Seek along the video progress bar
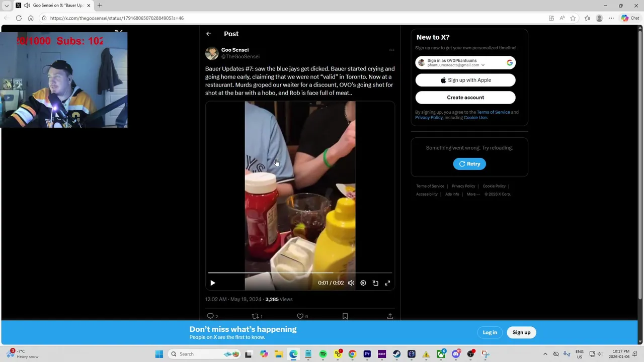 click(x=300, y=273)
